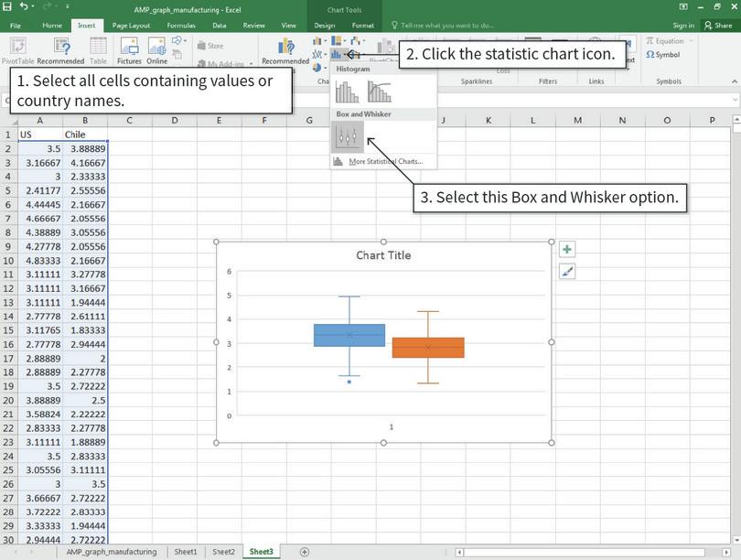This screenshot has width=741, height=560.
Task: Select column A header
Action: [40, 121]
